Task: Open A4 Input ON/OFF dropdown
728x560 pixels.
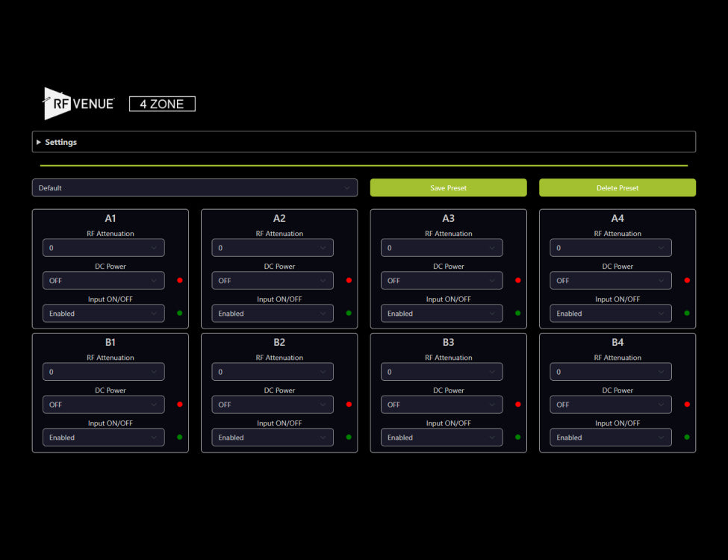Action: (x=611, y=314)
